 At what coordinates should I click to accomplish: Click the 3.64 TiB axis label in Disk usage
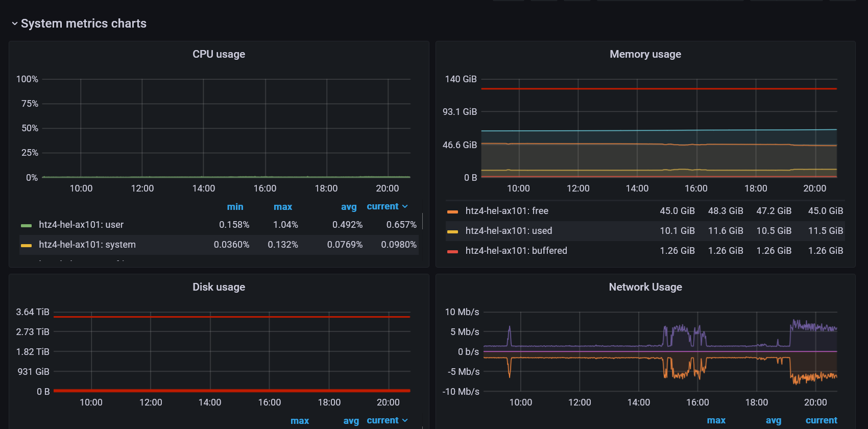click(x=33, y=312)
